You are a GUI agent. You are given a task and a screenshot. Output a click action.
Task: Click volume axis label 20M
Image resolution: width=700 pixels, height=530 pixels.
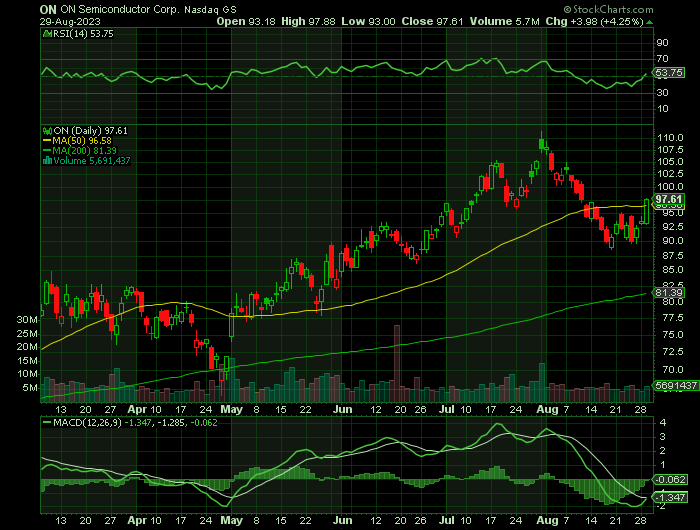[x=27, y=347]
